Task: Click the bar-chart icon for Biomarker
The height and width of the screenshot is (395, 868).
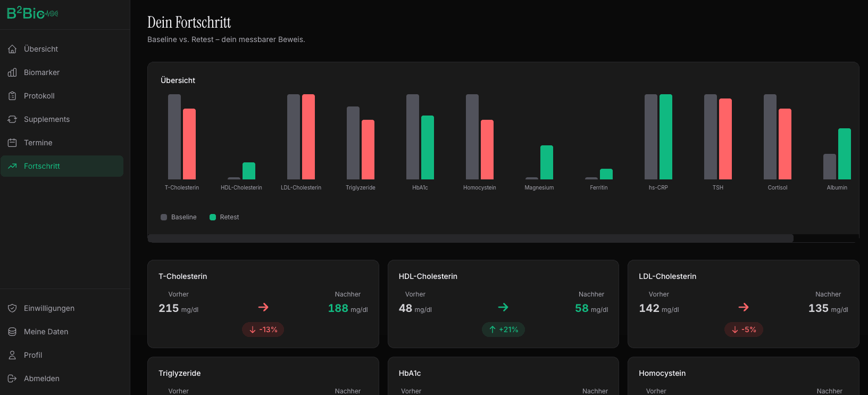Action: pyautogui.click(x=12, y=72)
